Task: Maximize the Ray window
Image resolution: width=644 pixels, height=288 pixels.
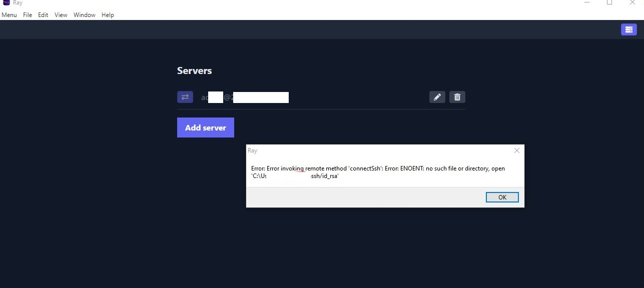Action: [x=609, y=3]
